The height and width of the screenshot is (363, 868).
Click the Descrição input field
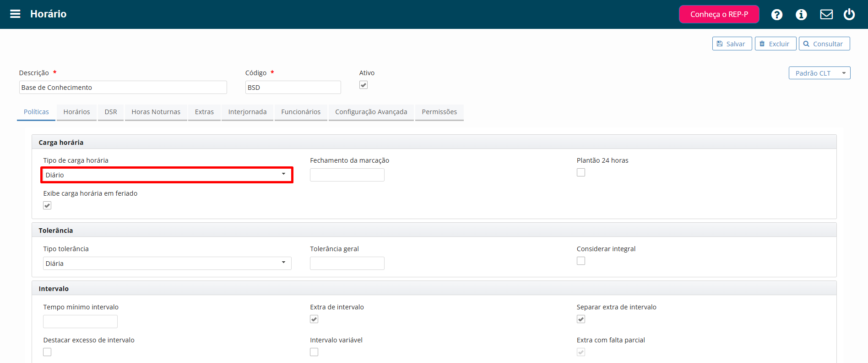[123, 87]
